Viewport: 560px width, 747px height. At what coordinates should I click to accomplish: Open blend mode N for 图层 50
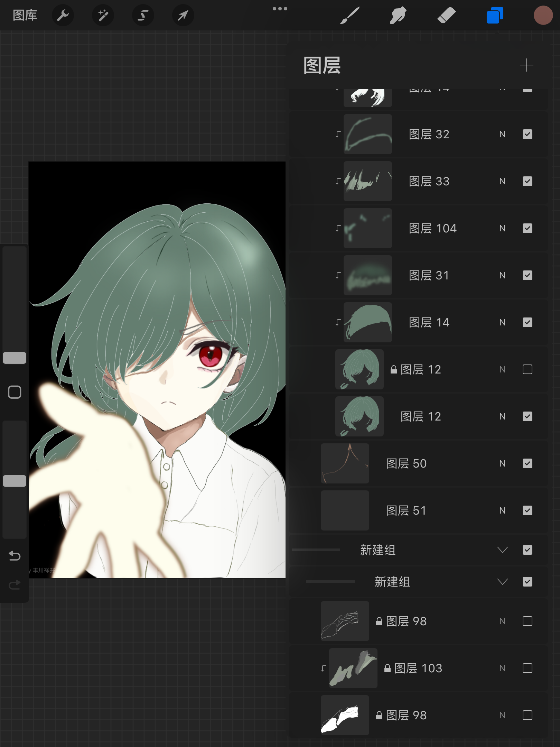(502, 463)
